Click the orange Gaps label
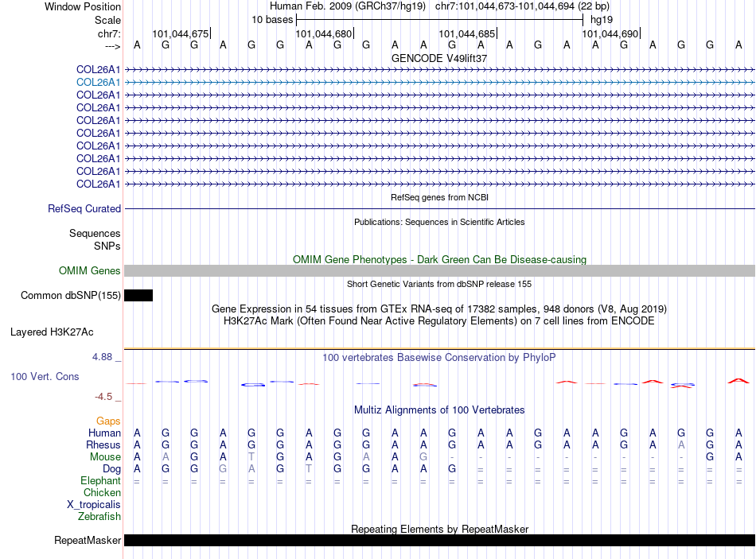 tap(108, 421)
